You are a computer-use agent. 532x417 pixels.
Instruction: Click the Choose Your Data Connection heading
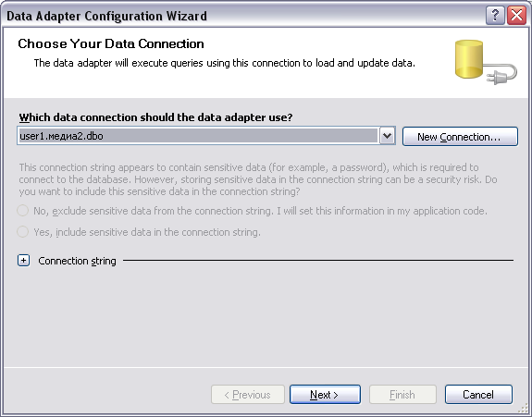[x=111, y=43]
